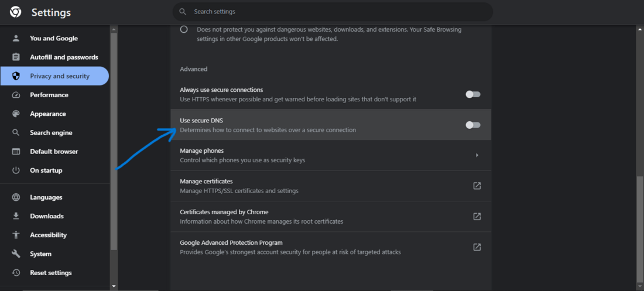This screenshot has width=644, height=291.
Task: Turn on Use secure DNS toggle
Action: (472, 125)
